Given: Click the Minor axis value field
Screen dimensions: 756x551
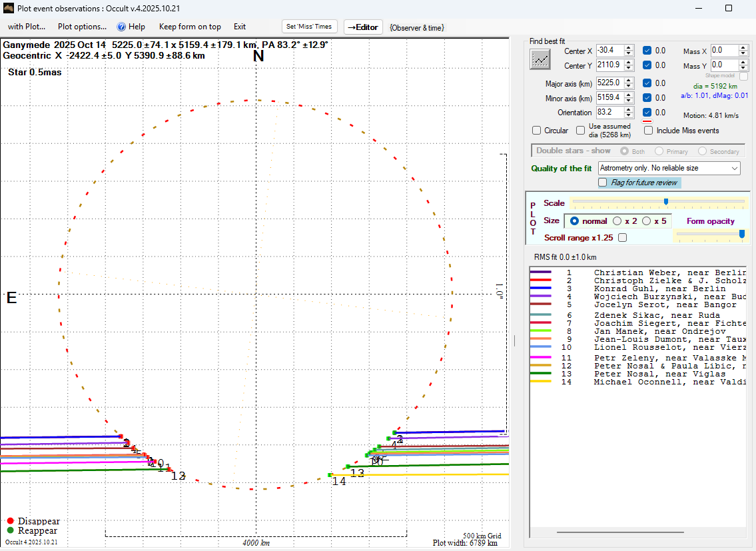Looking at the screenshot, I should tap(609, 98).
